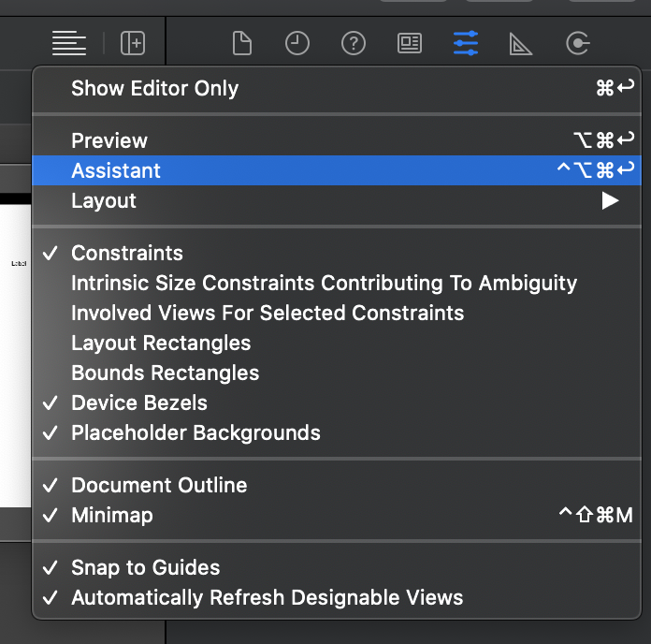The image size is (651, 644).
Task: Disable the Constraints option
Action: pyautogui.click(x=127, y=253)
